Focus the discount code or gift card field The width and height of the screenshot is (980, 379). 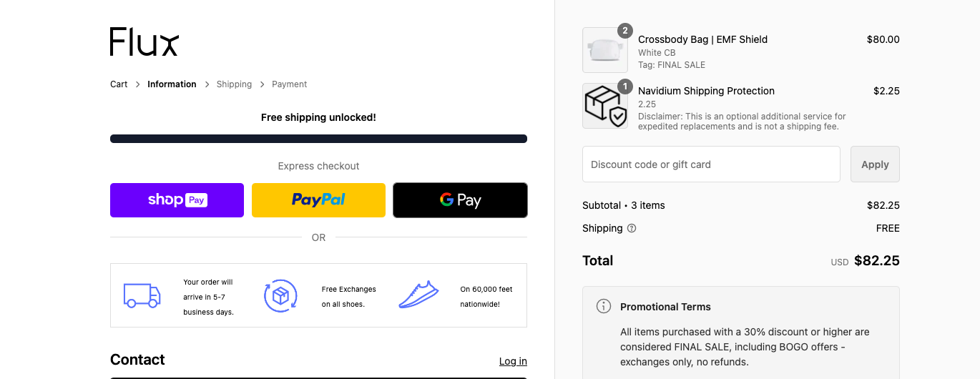(x=711, y=164)
